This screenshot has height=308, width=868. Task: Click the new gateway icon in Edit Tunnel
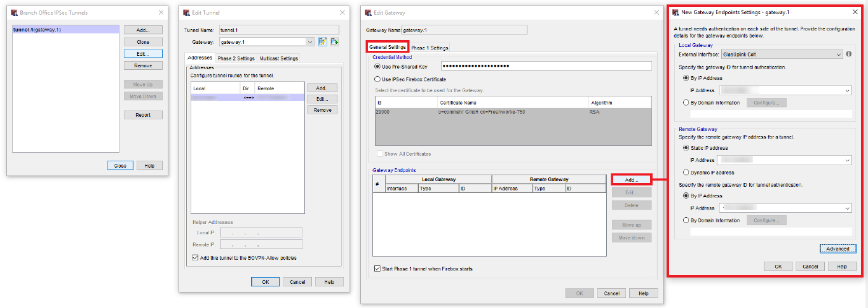(334, 42)
